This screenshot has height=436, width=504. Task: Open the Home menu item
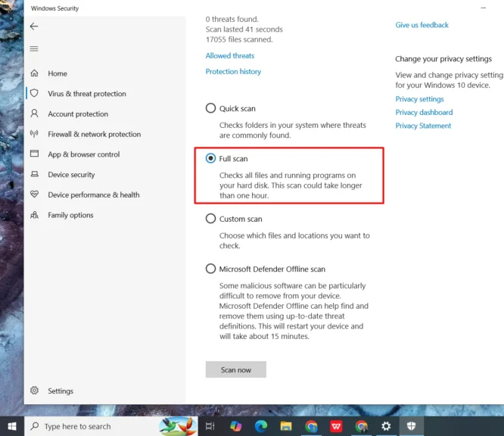click(x=58, y=73)
